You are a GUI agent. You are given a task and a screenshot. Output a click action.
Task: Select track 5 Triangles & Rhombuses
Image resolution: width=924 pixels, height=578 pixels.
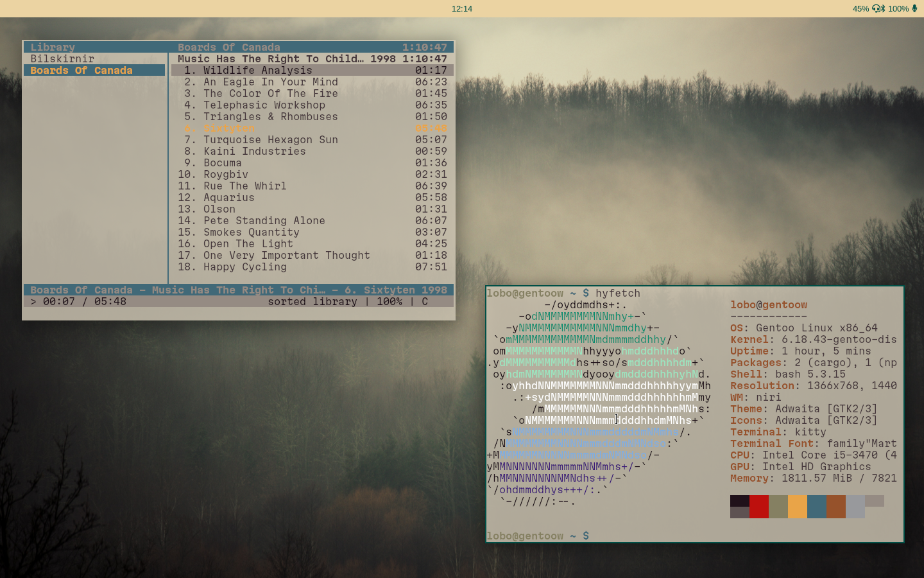coord(312,116)
